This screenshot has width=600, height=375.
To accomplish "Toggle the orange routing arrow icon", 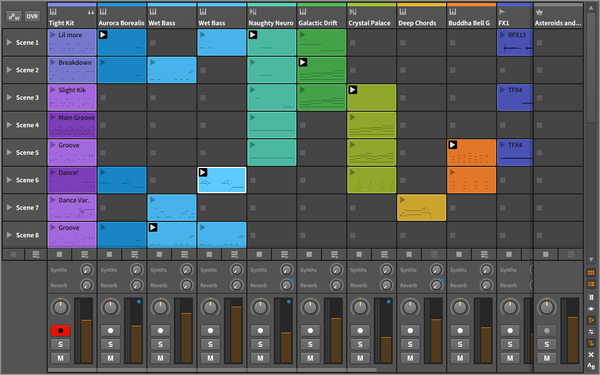I will tap(591, 343).
